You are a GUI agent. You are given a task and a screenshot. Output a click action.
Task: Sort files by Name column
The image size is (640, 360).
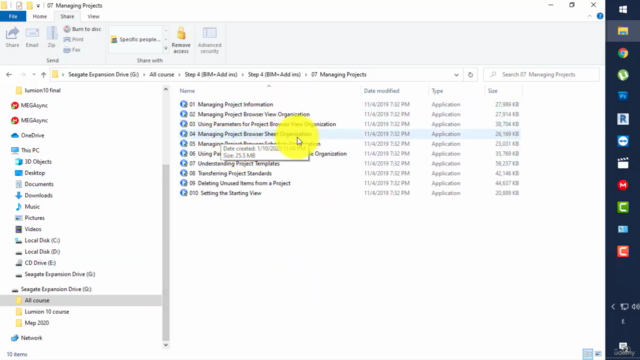187,91
